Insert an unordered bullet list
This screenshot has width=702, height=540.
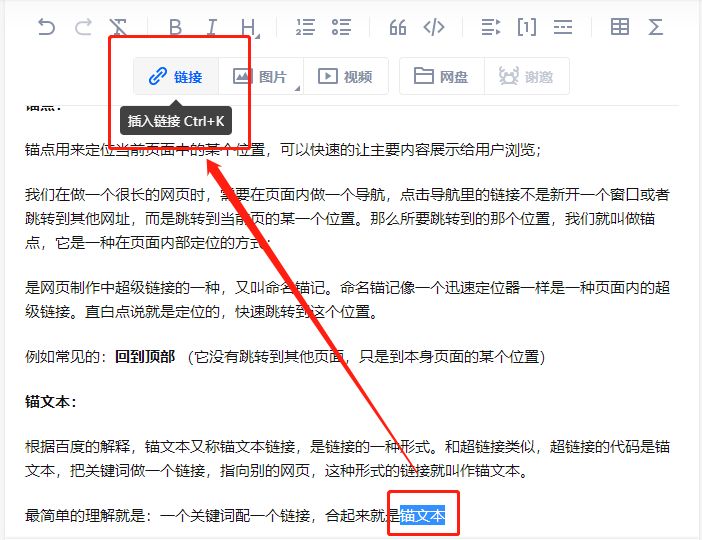342,27
